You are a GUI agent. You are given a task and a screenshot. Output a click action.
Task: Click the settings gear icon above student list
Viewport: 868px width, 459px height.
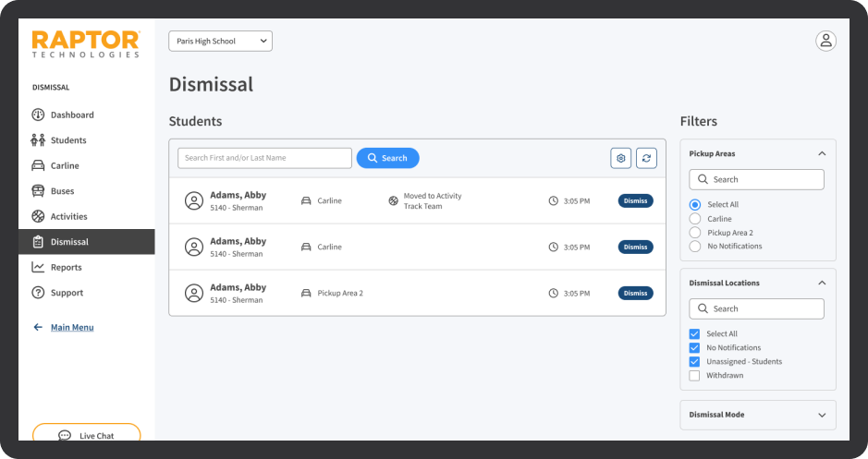pos(620,158)
